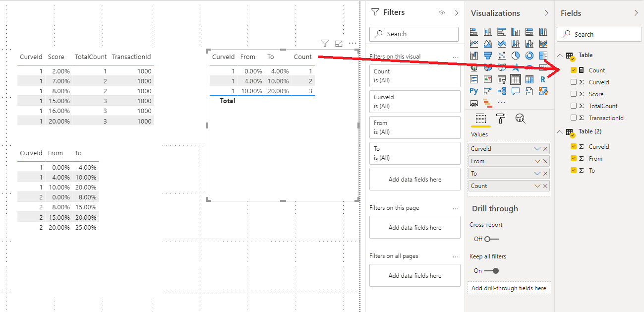Screen dimensions: 644x312
Task: Select the ribbon chart visualization
Action: pos(543,44)
